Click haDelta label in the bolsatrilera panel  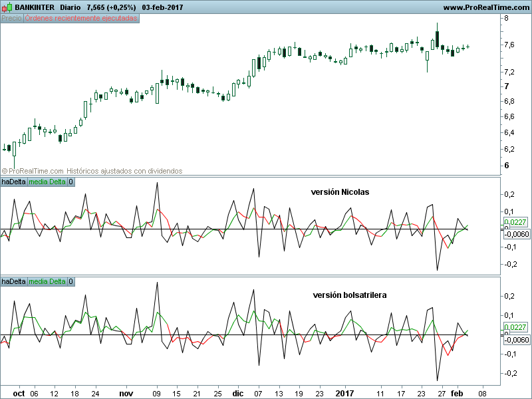(13, 281)
